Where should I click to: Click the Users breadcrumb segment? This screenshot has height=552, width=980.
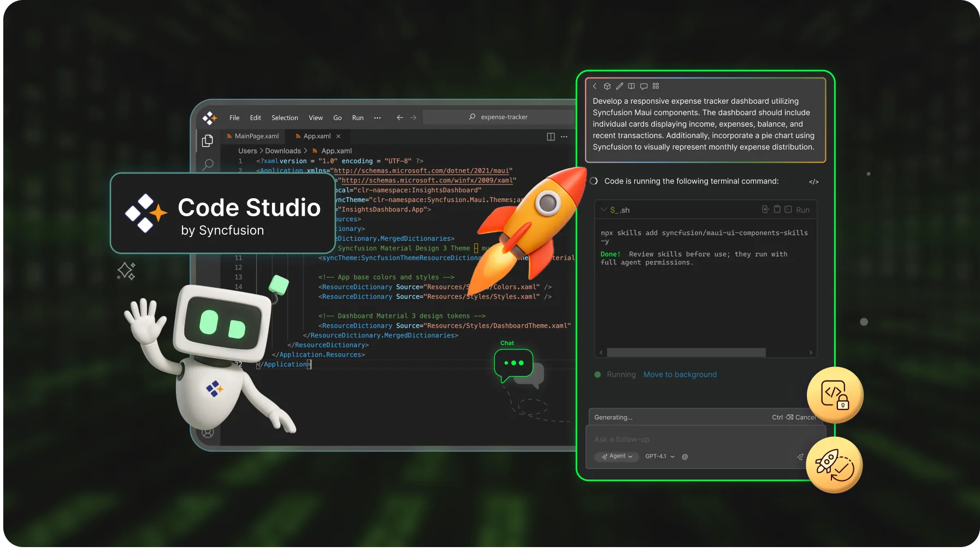[247, 151]
